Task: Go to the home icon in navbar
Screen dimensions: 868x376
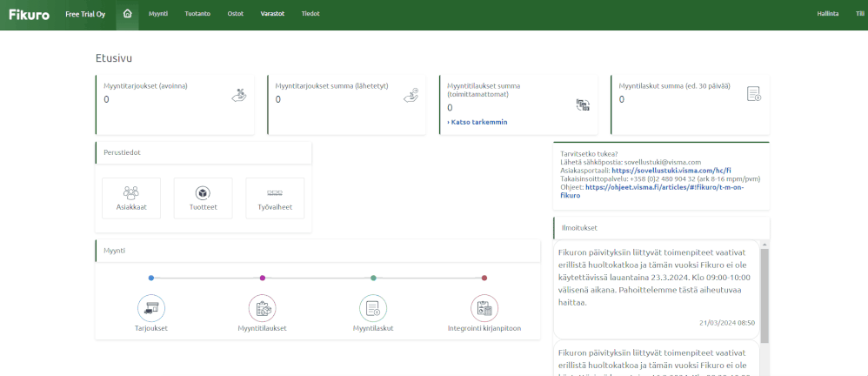Action: pyautogui.click(x=127, y=14)
